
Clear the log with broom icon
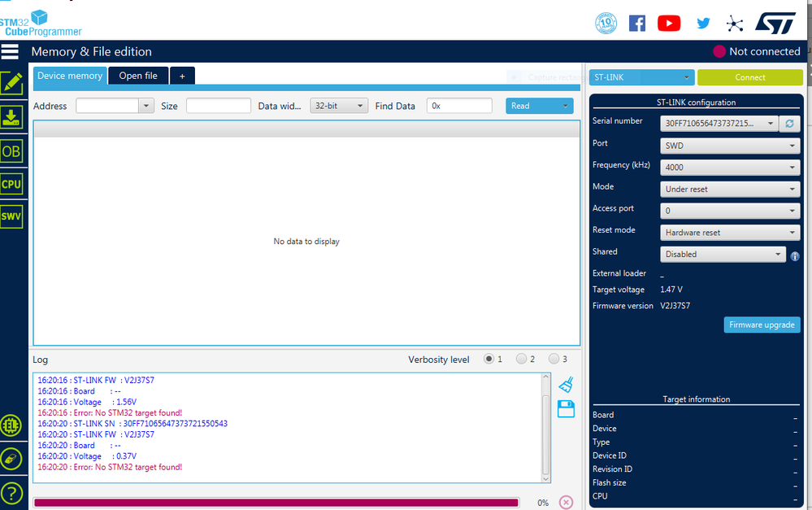point(566,385)
